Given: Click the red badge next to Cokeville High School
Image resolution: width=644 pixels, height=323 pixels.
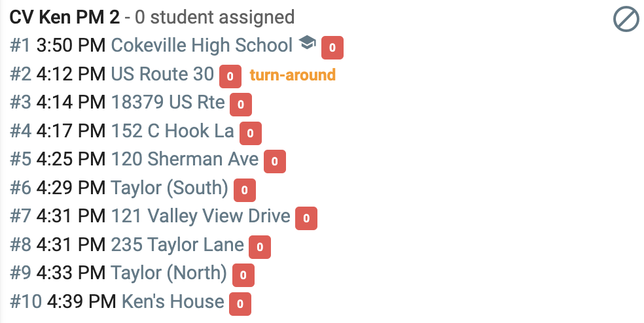Looking at the screenshot, I should click(x=332, y=48).
